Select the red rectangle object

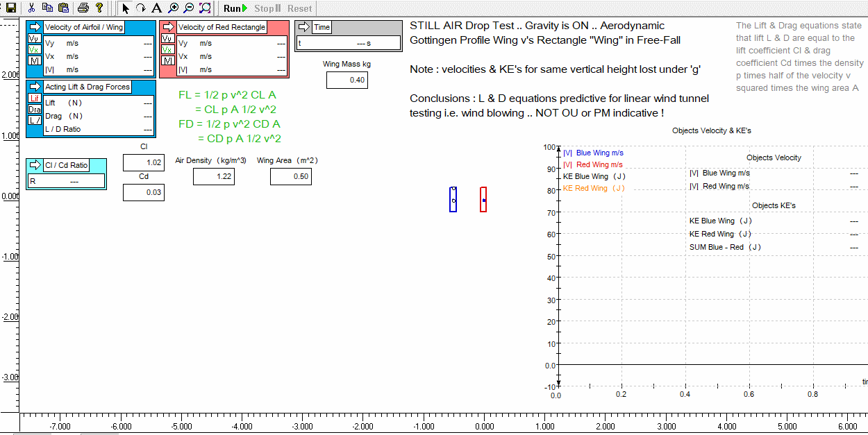pyautogui.click(x=483, y=199)
